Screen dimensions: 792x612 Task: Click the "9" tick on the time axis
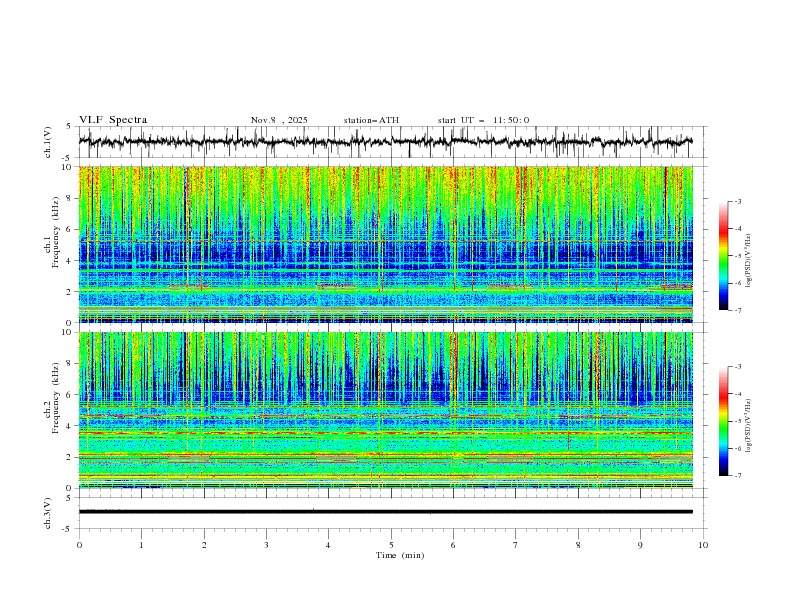(x=640, y=545)
